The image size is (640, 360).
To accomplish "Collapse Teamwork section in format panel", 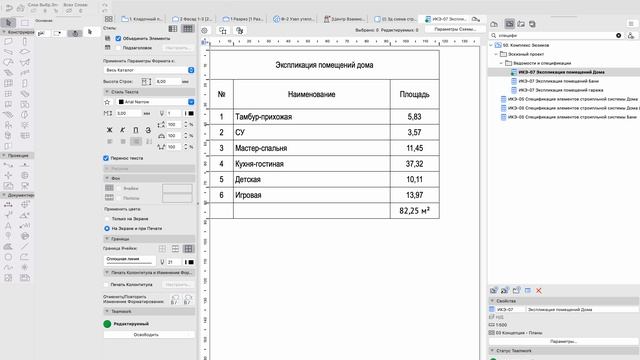I will coord(107,311).
